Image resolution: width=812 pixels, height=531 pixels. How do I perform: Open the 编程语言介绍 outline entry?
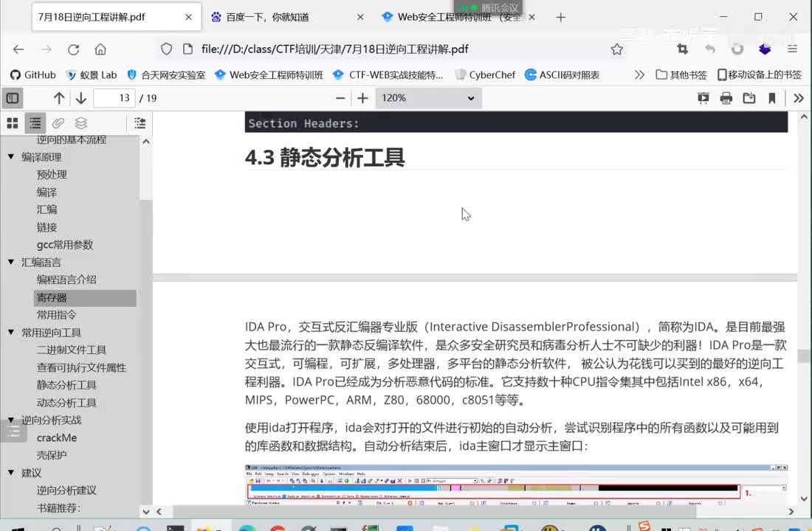pos(66,280)
